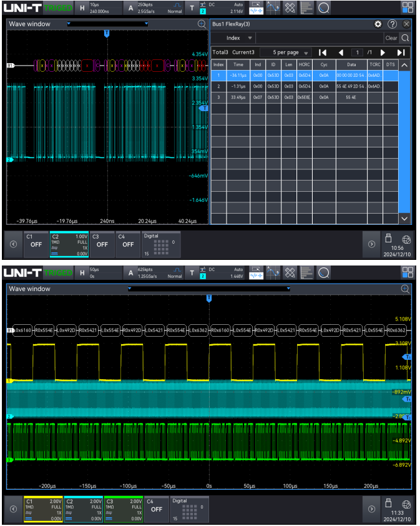The image size is (420, 526).
Task: Collapse decode table using up chevron
Action: tap(405, 65)
